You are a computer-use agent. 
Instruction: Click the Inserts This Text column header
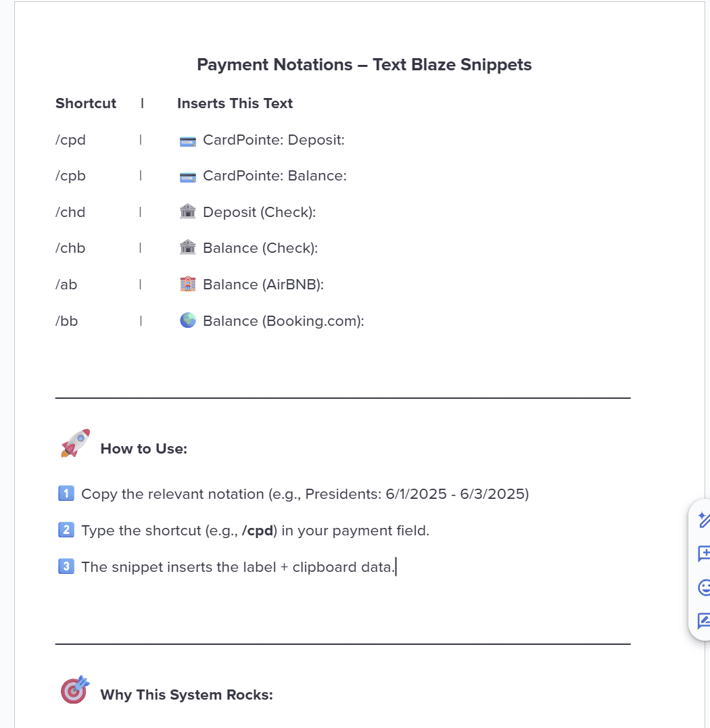[x=235, y=103]
